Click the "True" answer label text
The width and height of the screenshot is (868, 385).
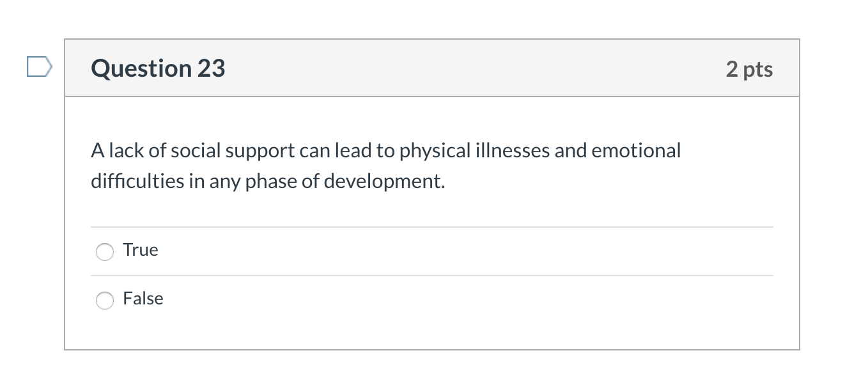[x=141, y=250]
